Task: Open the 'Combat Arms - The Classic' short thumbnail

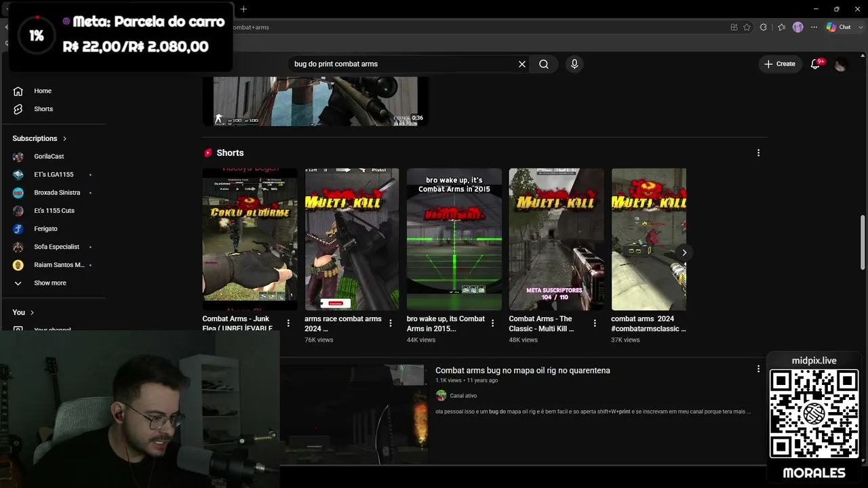Action: [556, 239]
